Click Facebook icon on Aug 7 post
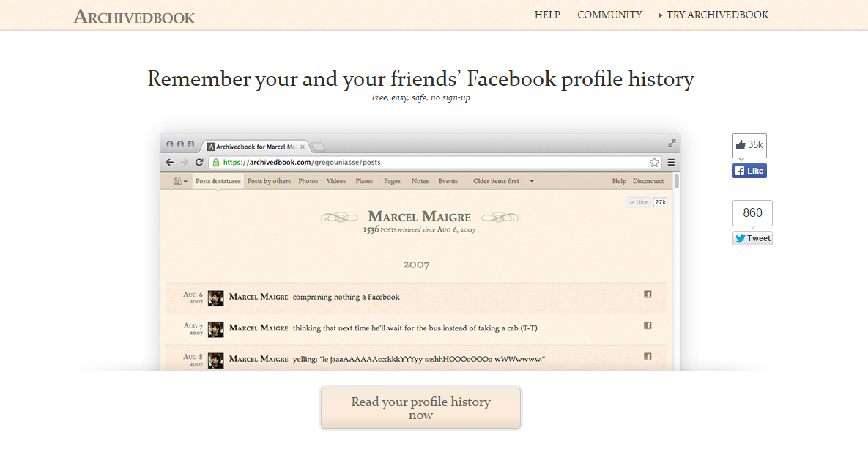The height and width of the screenshot is (466, 868). click(x=648, y=325)
